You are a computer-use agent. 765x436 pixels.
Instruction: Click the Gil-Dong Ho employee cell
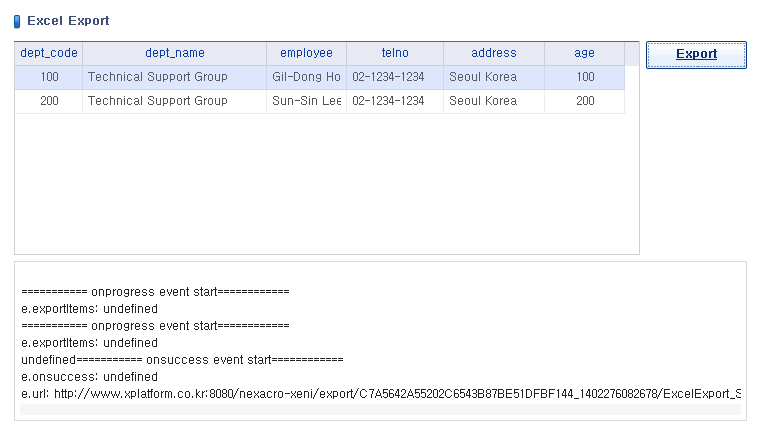click(x=306, y=77)
